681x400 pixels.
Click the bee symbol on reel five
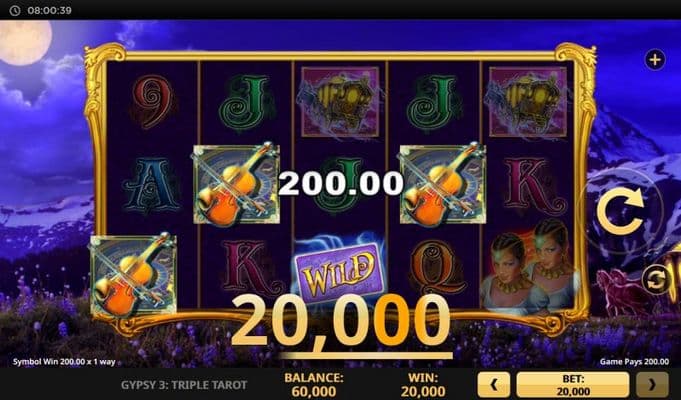point(528,102)
